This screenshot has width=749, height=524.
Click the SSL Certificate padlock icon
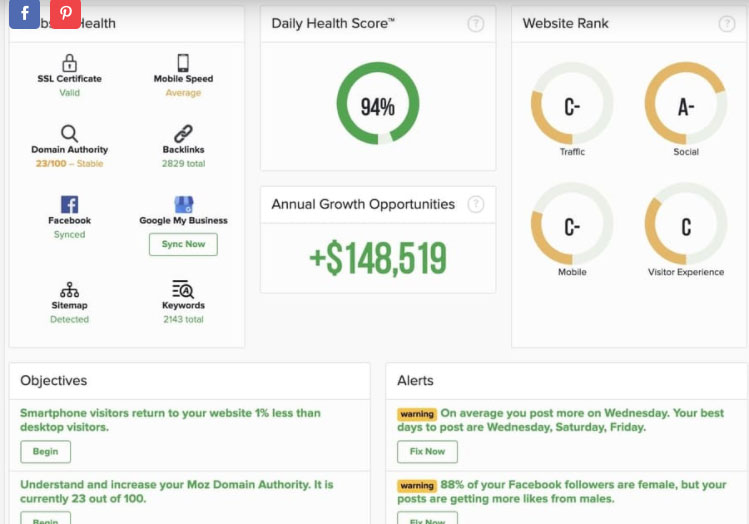click(70, 62)
